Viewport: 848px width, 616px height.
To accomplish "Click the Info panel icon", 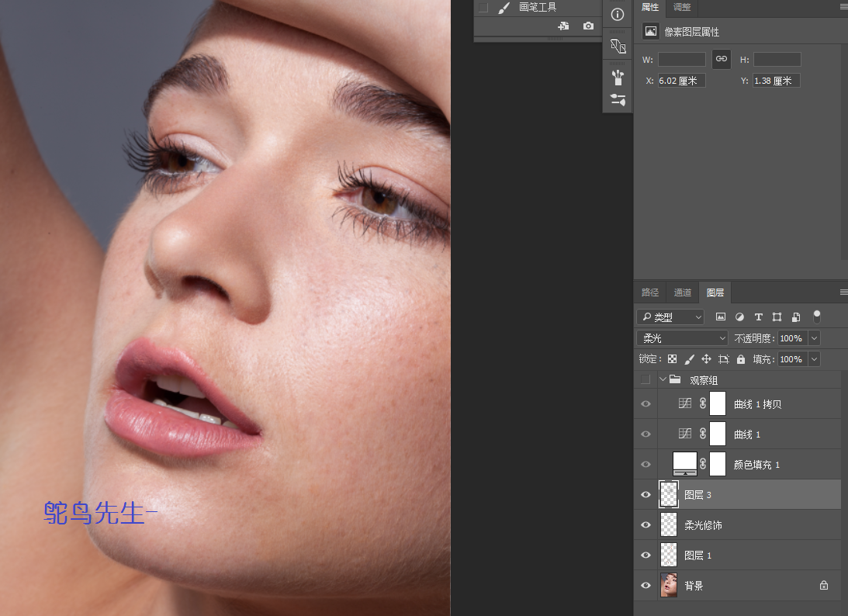I will click(x=618, y=15).
